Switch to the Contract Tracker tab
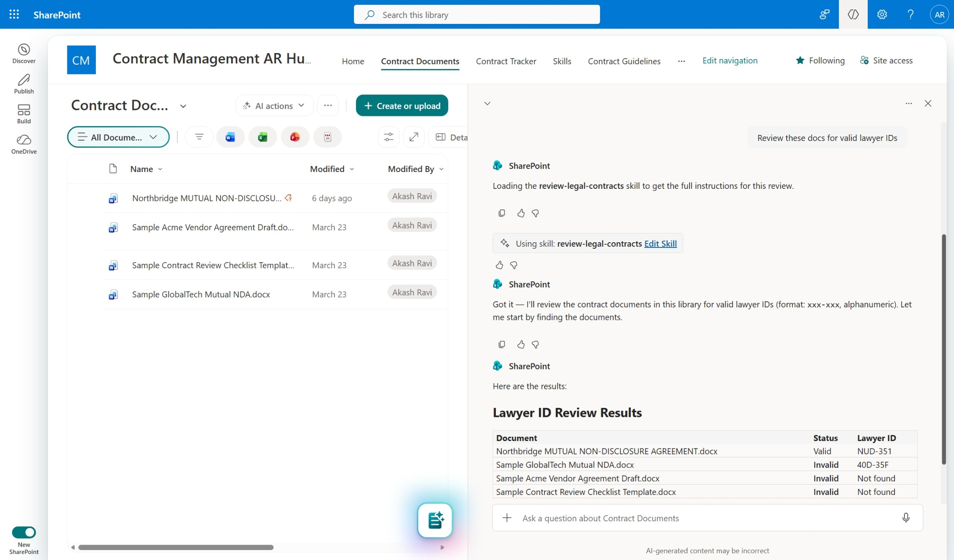954x560 pixels. (x=506, y=61)
